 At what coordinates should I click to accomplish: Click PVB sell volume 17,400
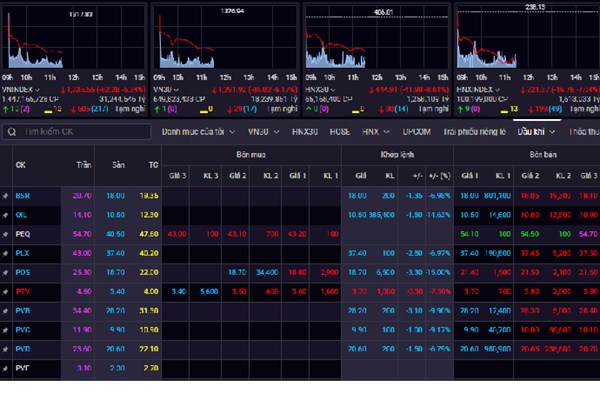pyautogui.click(x=499, y=311)
